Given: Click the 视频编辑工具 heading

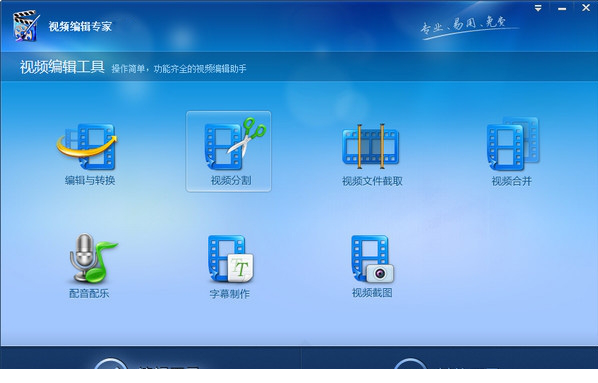Looking at the screenshot, I should (62, 67).
